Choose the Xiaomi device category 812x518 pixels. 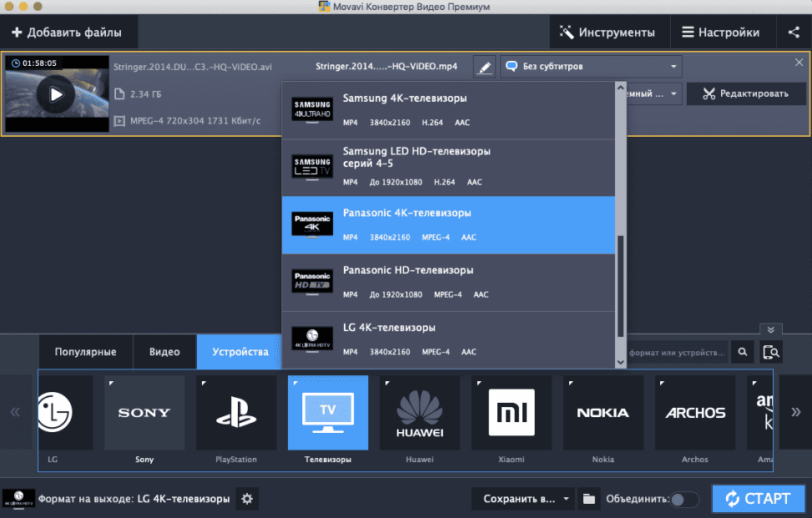point(512,420)
